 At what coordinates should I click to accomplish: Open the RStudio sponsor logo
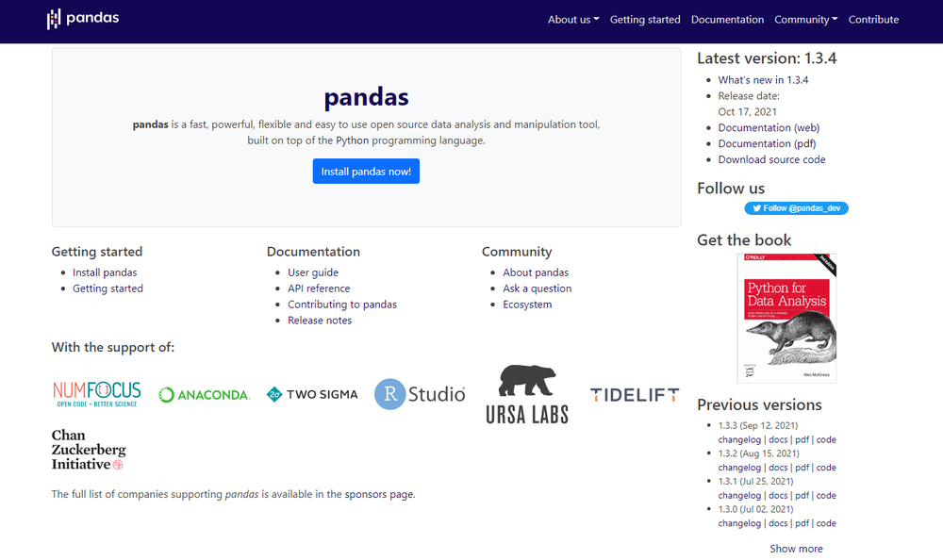(x=420, y=394)
